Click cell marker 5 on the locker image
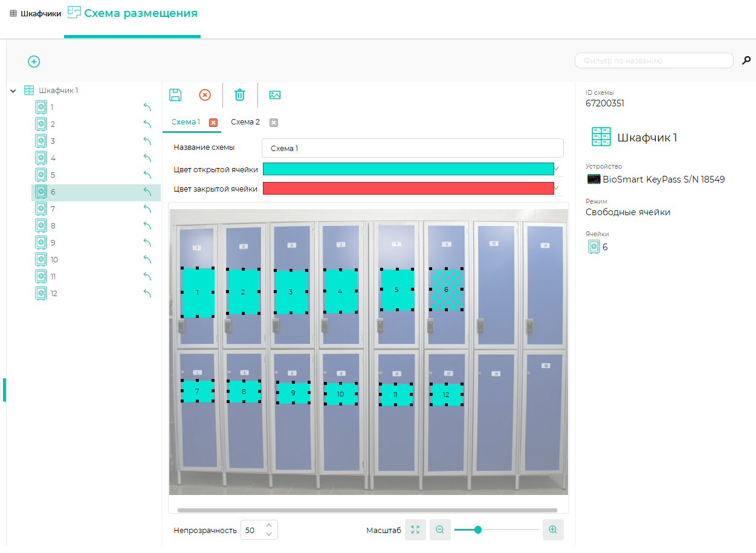This screenshot has width=756, height=553. click(x=396, y=289)
